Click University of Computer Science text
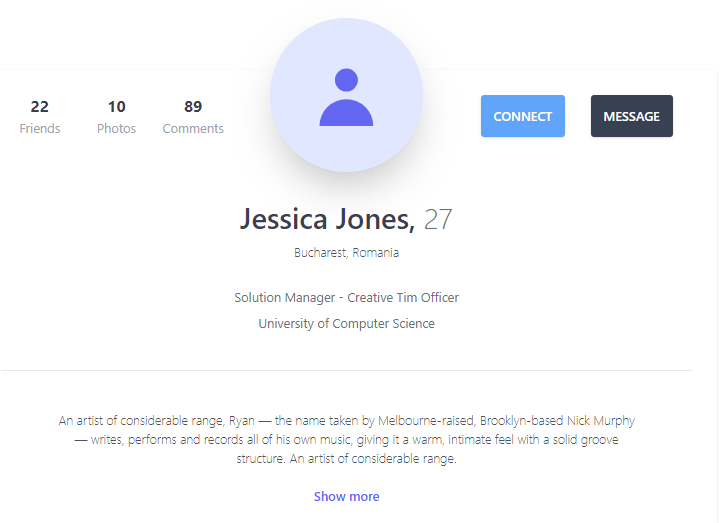Screen dimensions: 728x523 click(346, 323)
